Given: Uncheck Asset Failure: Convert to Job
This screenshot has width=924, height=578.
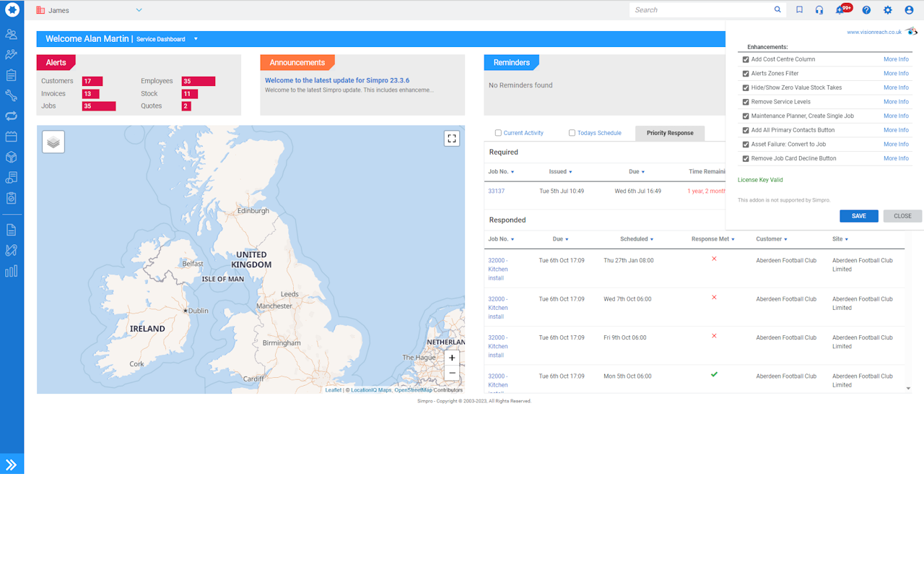Looking at the screenshot, I should 746,144.
